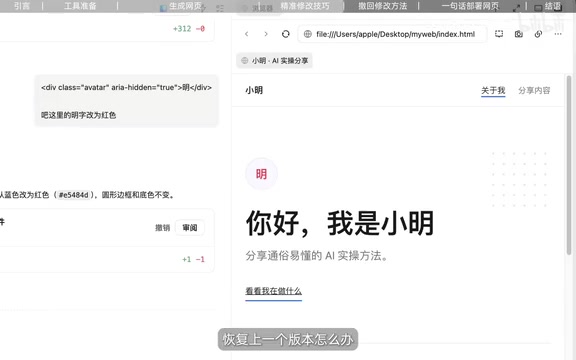Image resolution: width=576 pixels, height=360 pixels.
Task: Reload the index.html preview page
Action: 285,34
